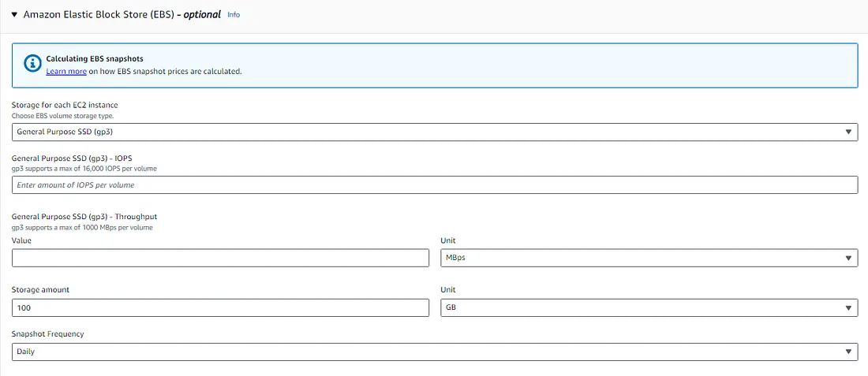Viewport: 868px width, 376px height.
Task: Click the Calculating EBS snapshots banner title
Action: (95, 59)
